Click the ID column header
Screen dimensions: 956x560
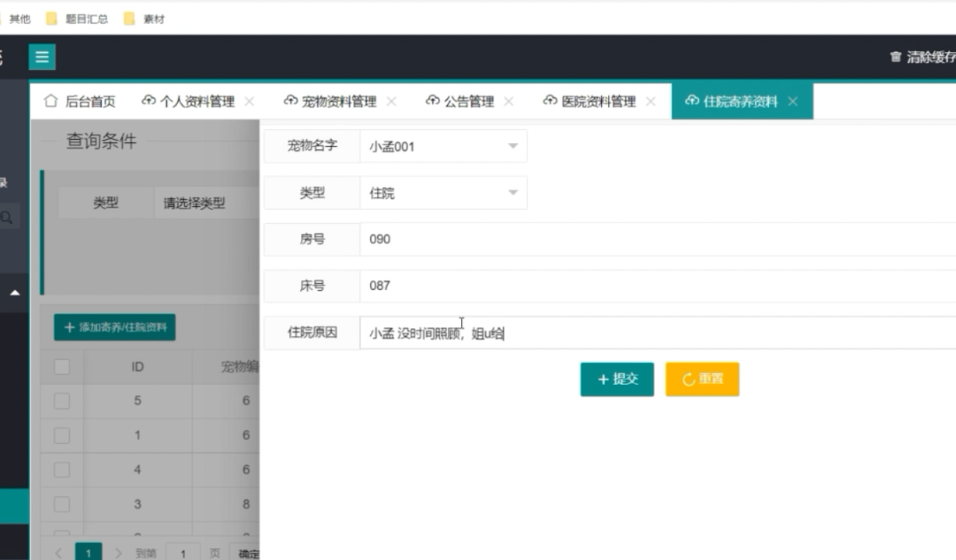coord(138,367)
